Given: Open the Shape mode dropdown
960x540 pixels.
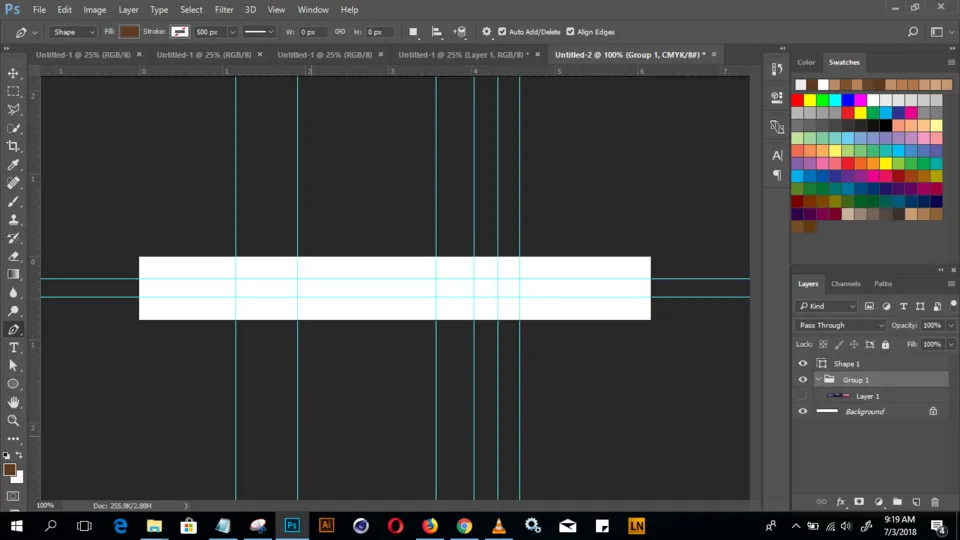Looking at the screenshot, I should [x=73, y=32].
